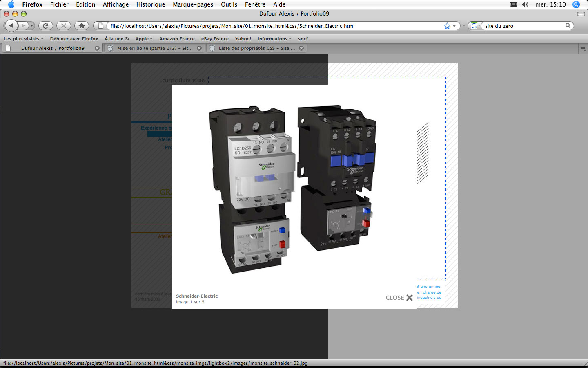Image resolution: width=588 pixels, height=368 pixels.
Task: Click the favicon of 'Liste des propriétés CSS' tab
Action: (212, 48)
